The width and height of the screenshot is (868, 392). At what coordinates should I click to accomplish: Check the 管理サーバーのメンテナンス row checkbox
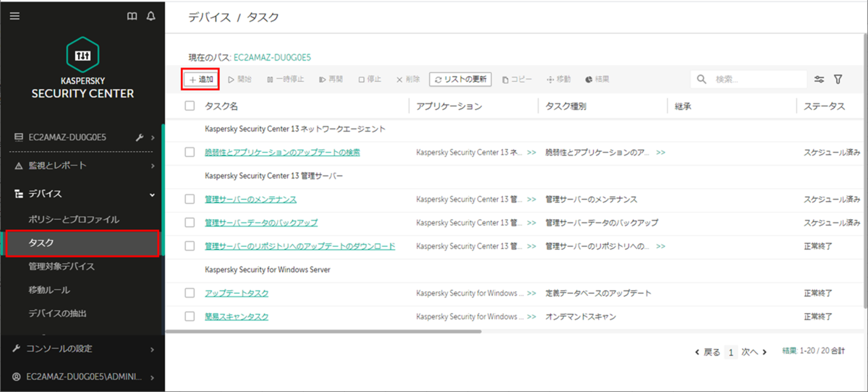point(190,199)
